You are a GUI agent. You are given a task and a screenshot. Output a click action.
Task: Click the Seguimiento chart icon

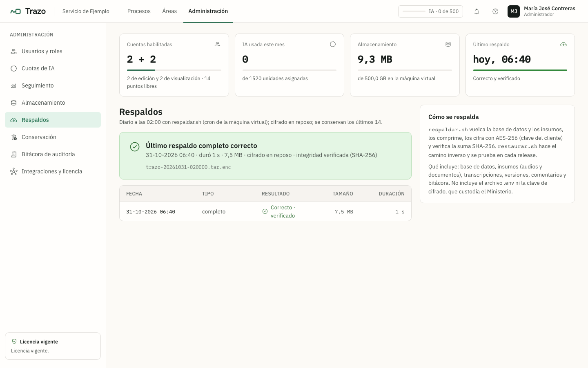(14, 86)
